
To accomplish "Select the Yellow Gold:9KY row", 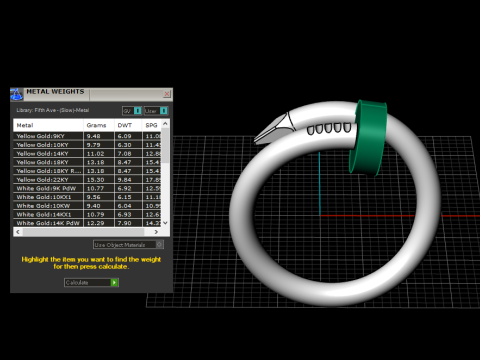I will click(x=87, y=136).
